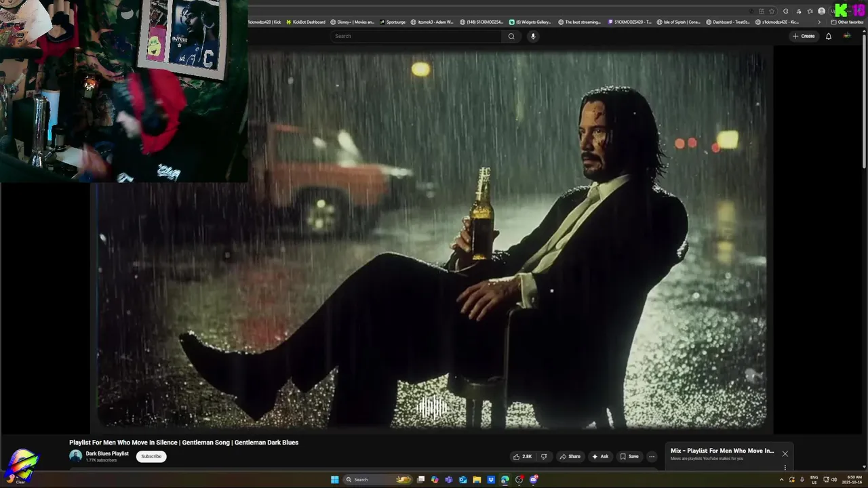Click the page vertical scrollbar
This screenshot has height=488, width=868.
[x=863, y=102]
